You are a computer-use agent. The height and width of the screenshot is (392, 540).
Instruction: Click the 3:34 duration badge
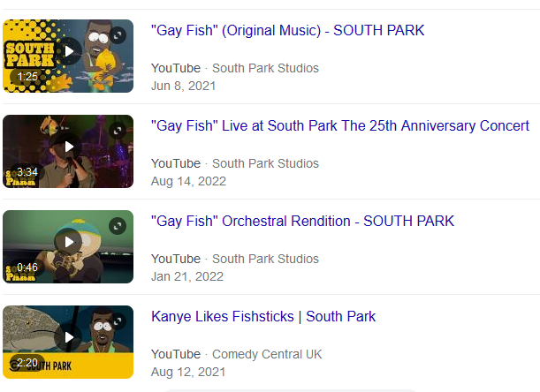[27, 172]
